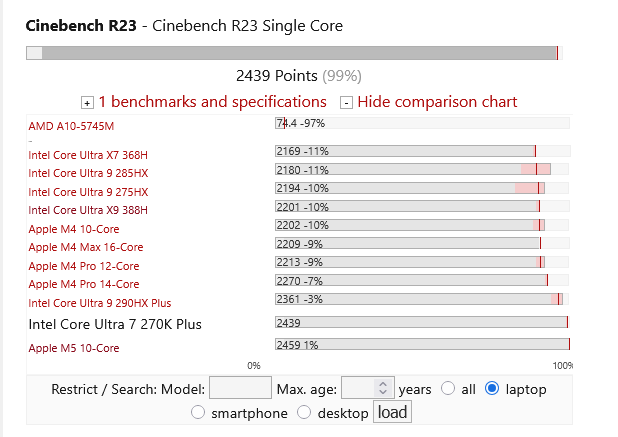618x437 pixels.
Task: Click the 'Hide comparison chart' link
Action: (437, 102)
